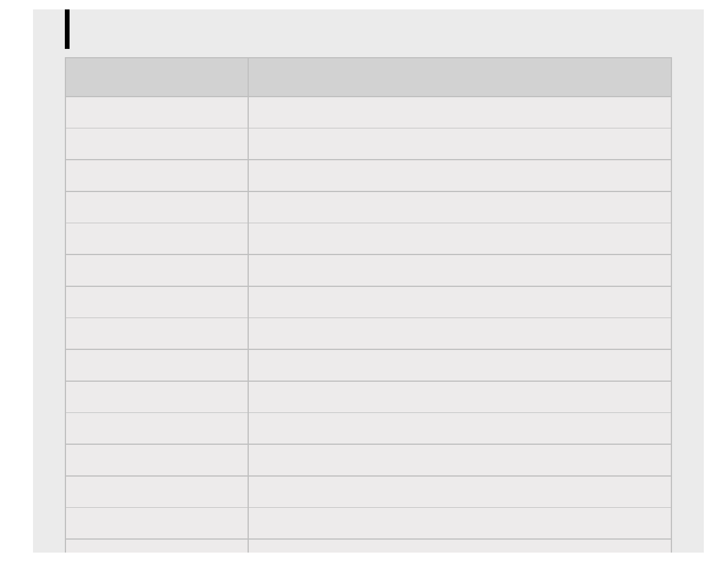Select the fifth body row's right cell
The height and width of the screenshot is (562, 728).
point(460,239)
